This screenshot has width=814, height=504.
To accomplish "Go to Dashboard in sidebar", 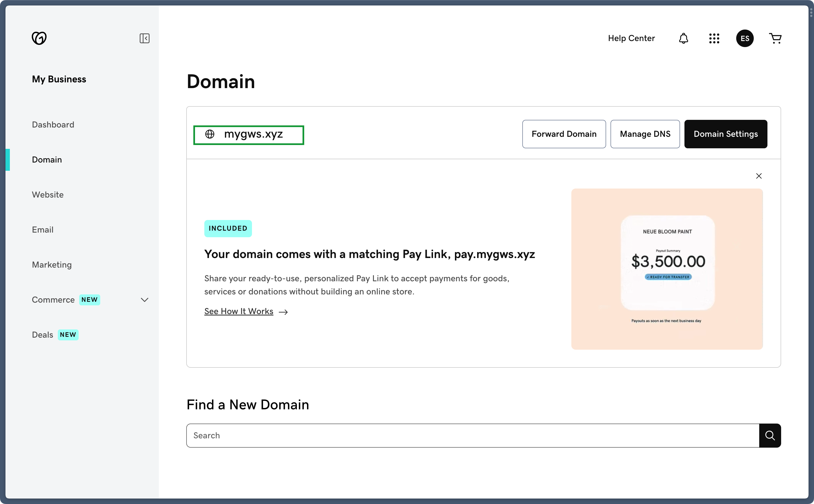I will [53, 125].
